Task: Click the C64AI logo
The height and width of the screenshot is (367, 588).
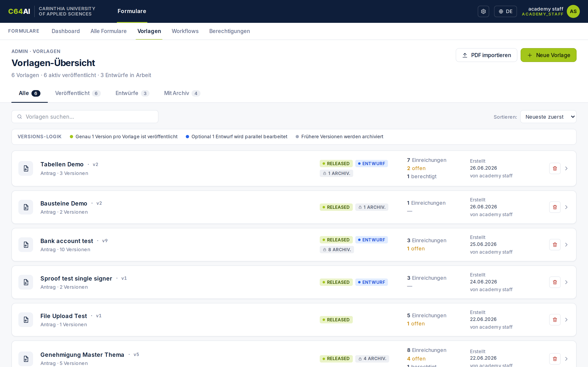Action: click(x=19, y=11)
